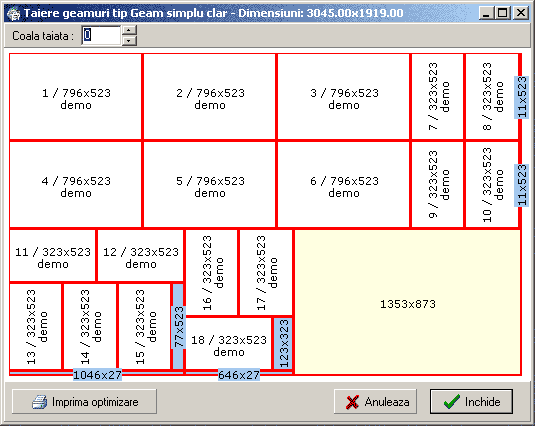
Task: Click the app icon in title bar
Action: click(x=14, y=14)
